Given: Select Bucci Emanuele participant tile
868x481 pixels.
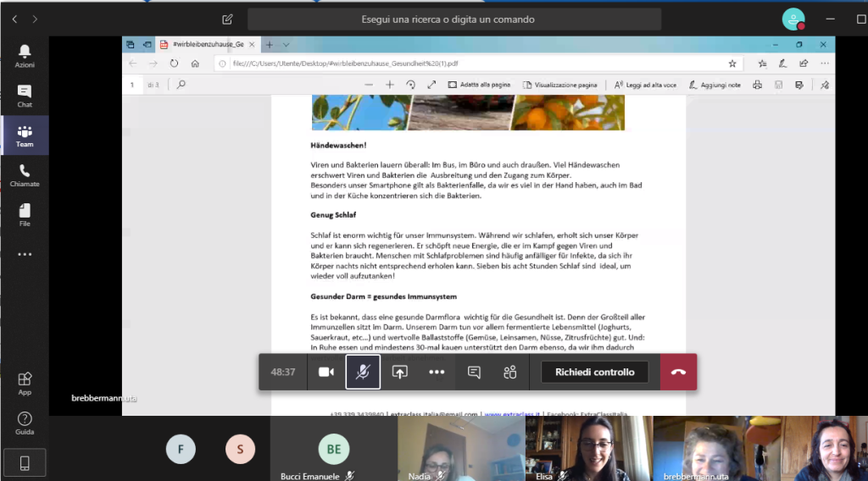Looking at the screenshot, I should coord(334,449).
